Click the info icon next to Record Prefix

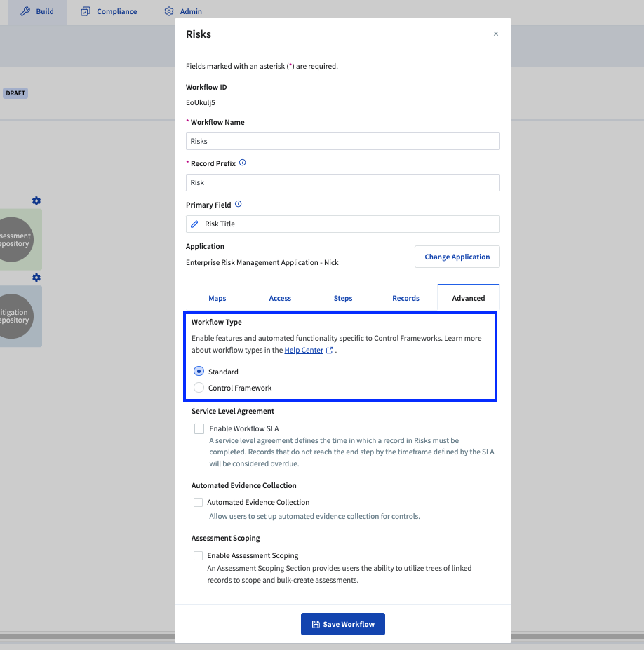242,162
